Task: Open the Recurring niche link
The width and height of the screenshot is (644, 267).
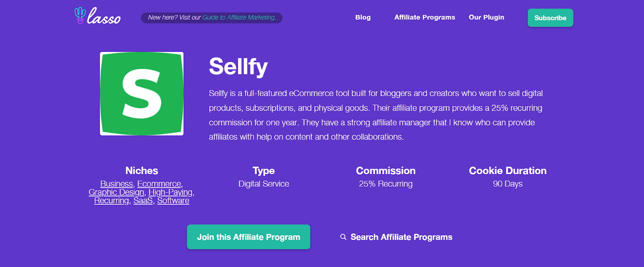Action: 111,201
